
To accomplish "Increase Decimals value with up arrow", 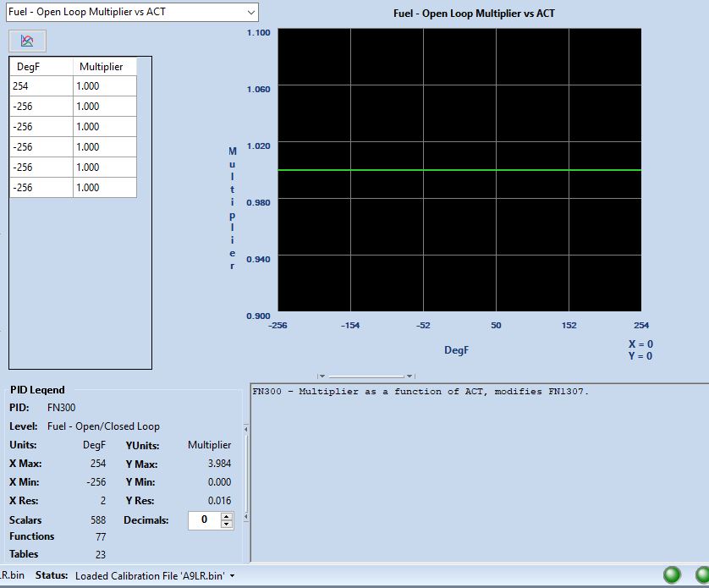I will 227,516.
